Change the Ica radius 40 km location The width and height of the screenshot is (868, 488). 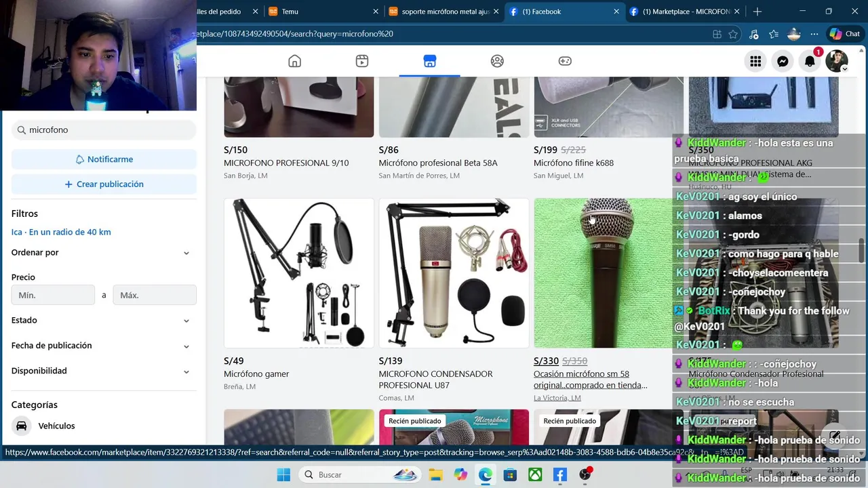point(61,232)
